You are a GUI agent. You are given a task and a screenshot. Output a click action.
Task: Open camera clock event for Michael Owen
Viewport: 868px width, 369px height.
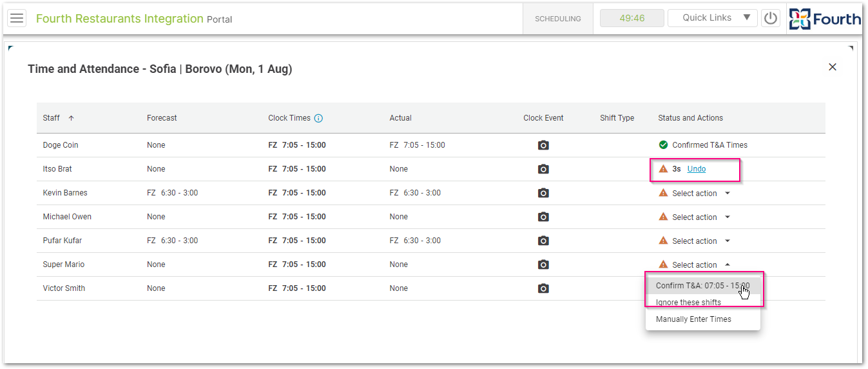(543, 217)
